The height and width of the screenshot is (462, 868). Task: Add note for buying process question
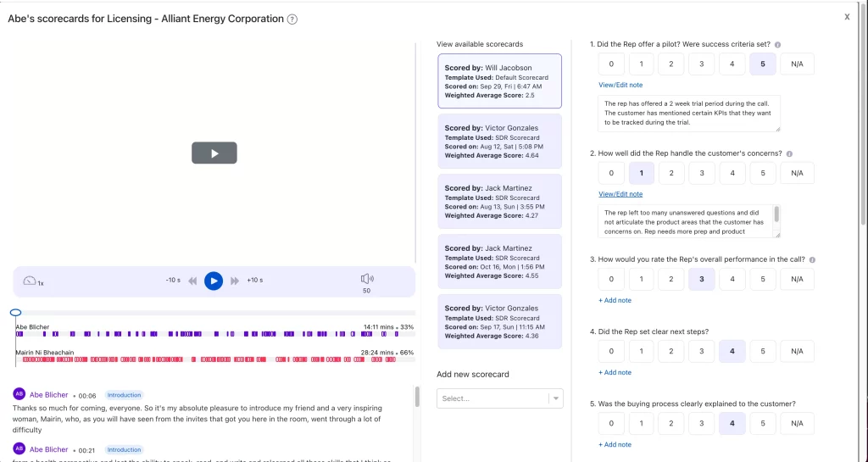pyautogui.click(x=615, y=444)
